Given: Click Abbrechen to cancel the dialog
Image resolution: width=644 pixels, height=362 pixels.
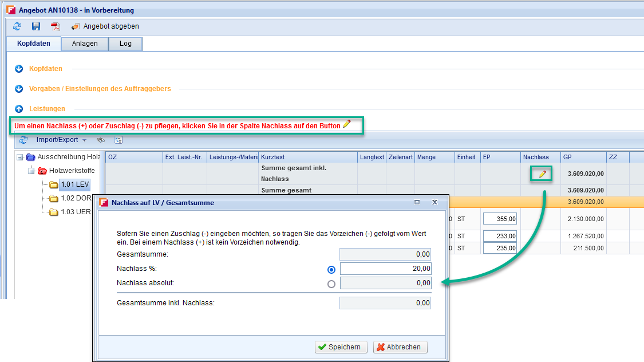Looking at the screenshot, I should (400, 347).
